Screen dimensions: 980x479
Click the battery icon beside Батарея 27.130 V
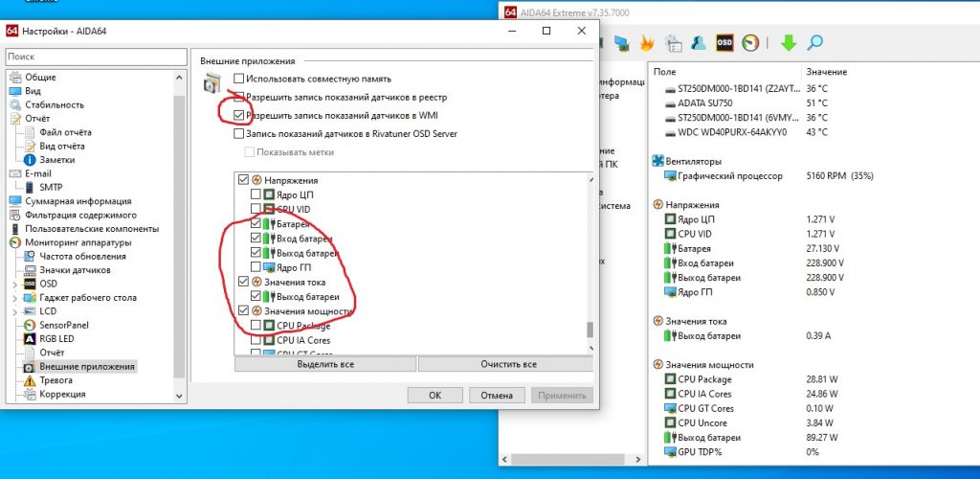[x=670, y=249]
